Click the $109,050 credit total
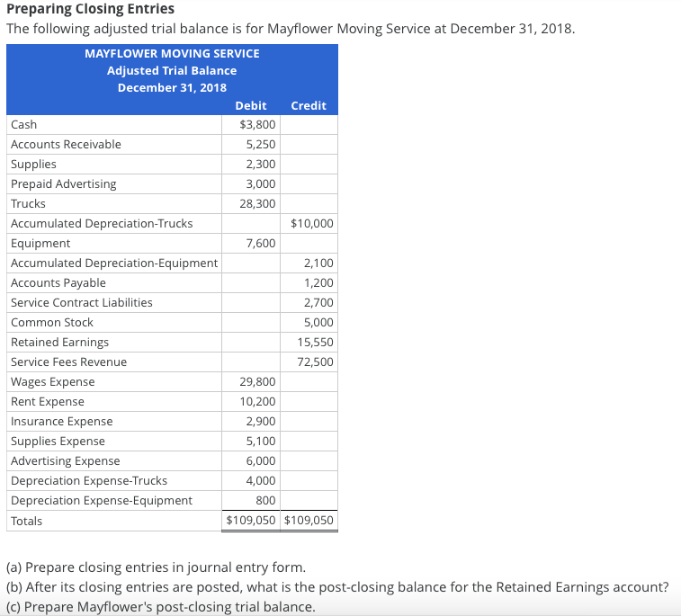Viewport: 681px width, 616px height. [x=309, y=520]
